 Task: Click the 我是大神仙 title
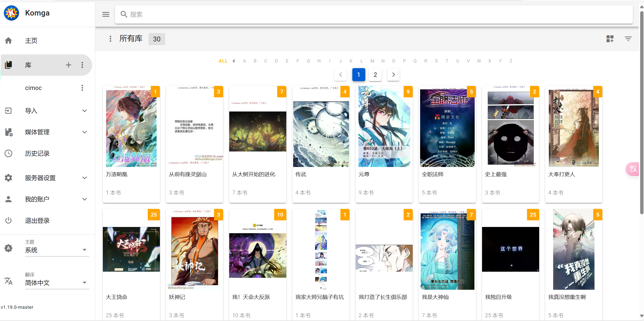click(435, 297)
